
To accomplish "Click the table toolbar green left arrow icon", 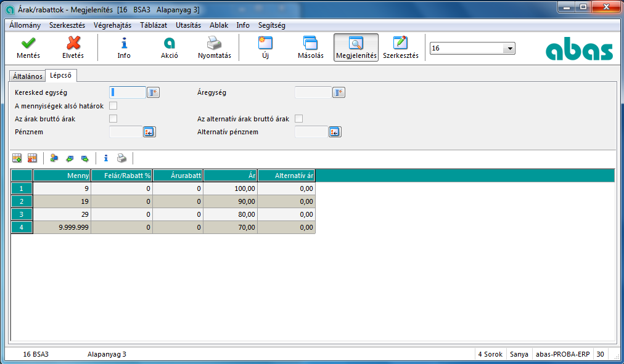I will (x=70, y=158).
